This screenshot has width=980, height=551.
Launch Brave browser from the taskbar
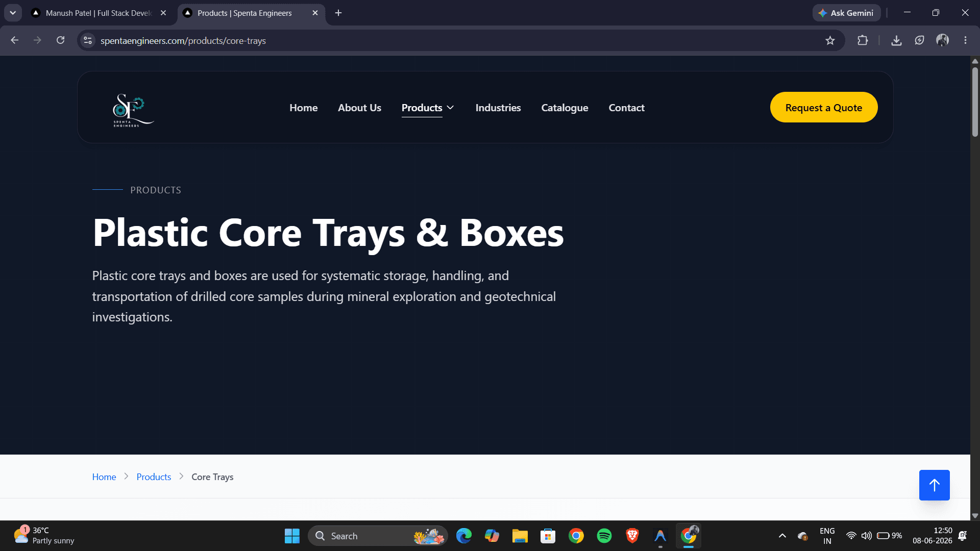pyautogui.click(x=632, y=536)
